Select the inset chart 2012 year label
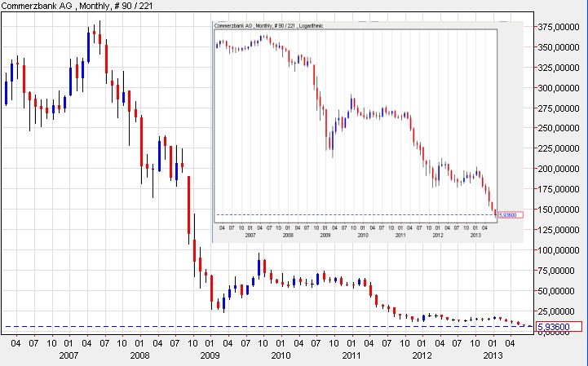 438,235
